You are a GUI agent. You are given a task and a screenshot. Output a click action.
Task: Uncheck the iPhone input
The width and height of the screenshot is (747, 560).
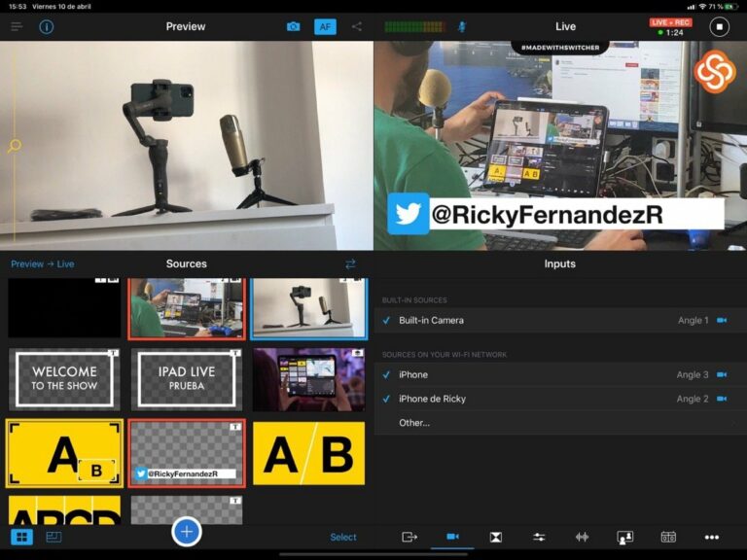(x=386, y=374)
